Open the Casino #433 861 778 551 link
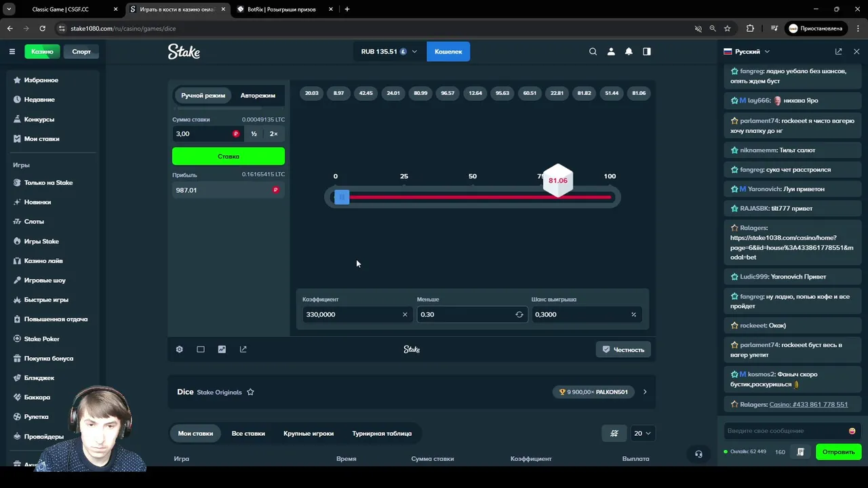 (x=808, y=405)
